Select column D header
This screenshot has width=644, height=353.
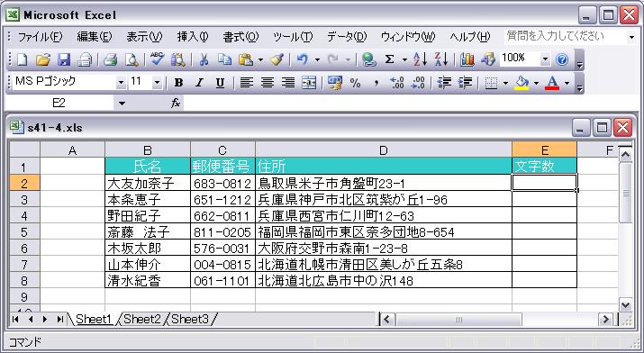point(384,149)
